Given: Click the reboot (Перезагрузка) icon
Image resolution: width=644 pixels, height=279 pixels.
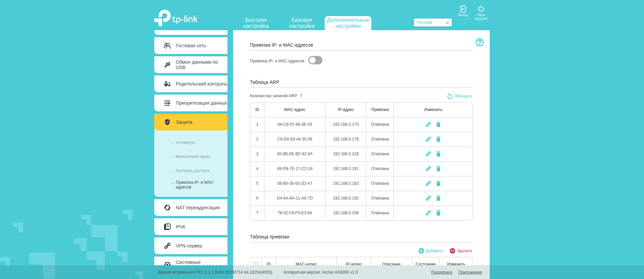Looking at the screenshot, I should coord(481,9).
